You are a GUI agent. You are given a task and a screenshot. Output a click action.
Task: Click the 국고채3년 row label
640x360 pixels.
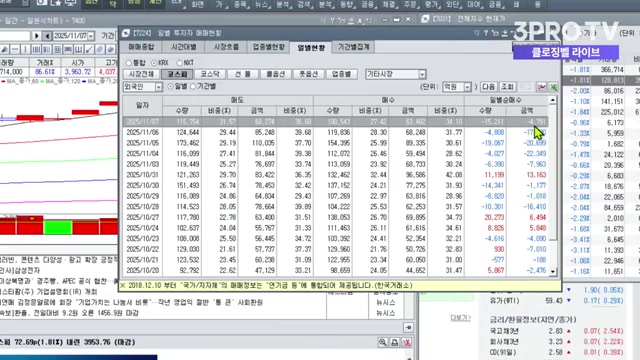tap(504, 331)
